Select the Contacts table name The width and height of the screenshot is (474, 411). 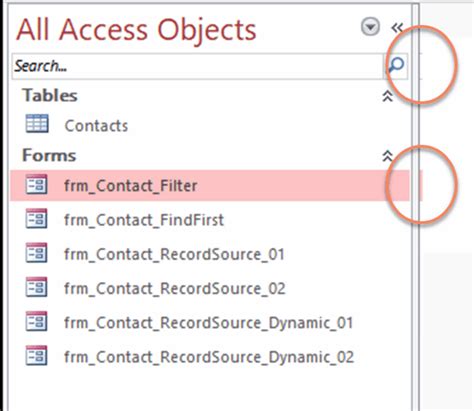96,126
